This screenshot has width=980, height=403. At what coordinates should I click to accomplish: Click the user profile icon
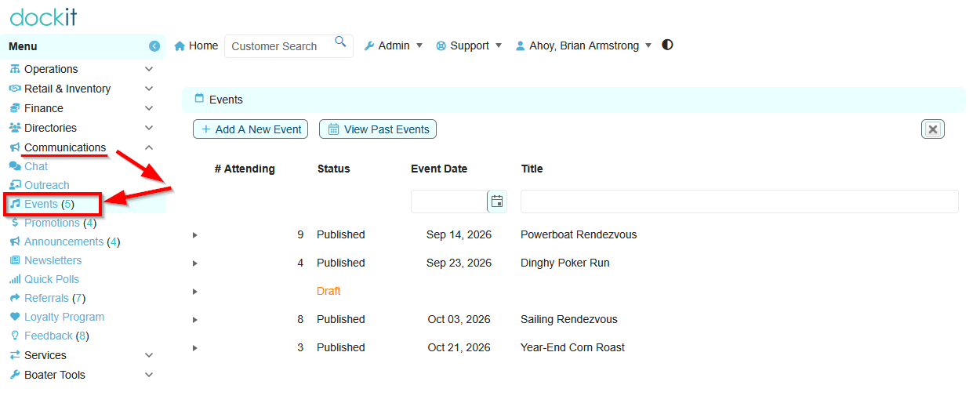[x=520, y=46]
